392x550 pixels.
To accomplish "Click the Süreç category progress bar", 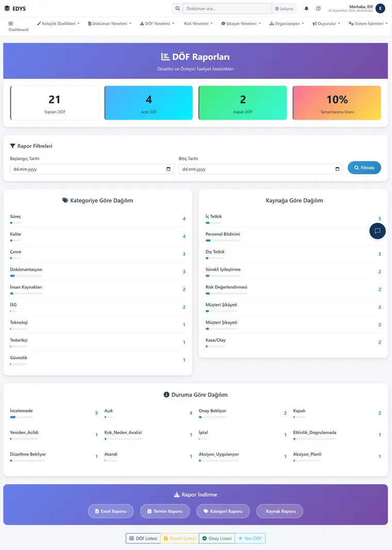I will coord(15,223).
